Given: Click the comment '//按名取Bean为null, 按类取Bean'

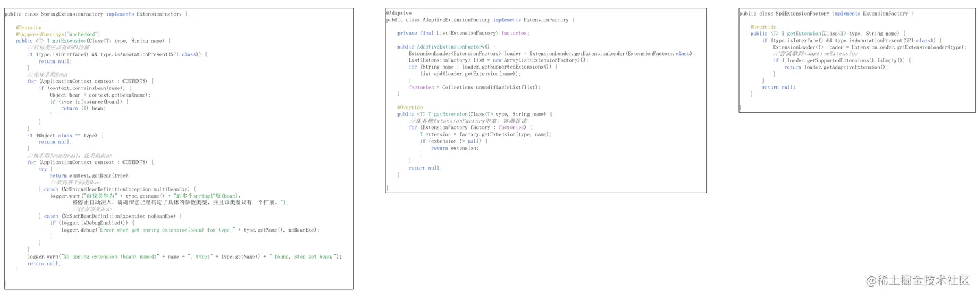Looking at the screenshot, I should point(69,156).
